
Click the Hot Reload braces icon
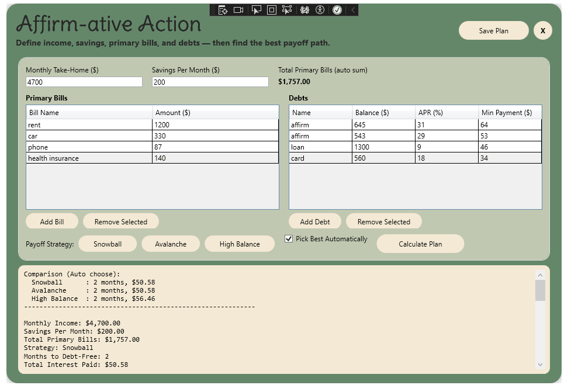pos(304,10)
